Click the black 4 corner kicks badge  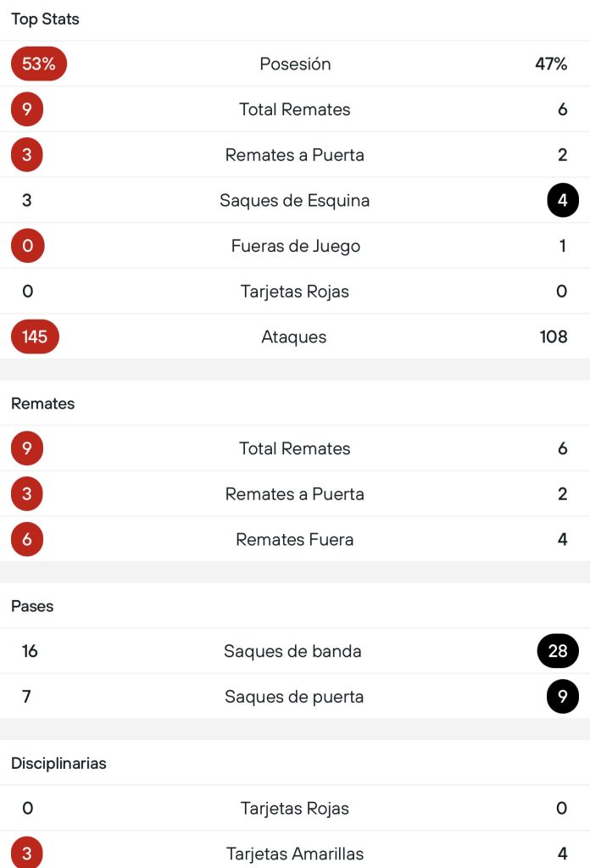[563, 201]
